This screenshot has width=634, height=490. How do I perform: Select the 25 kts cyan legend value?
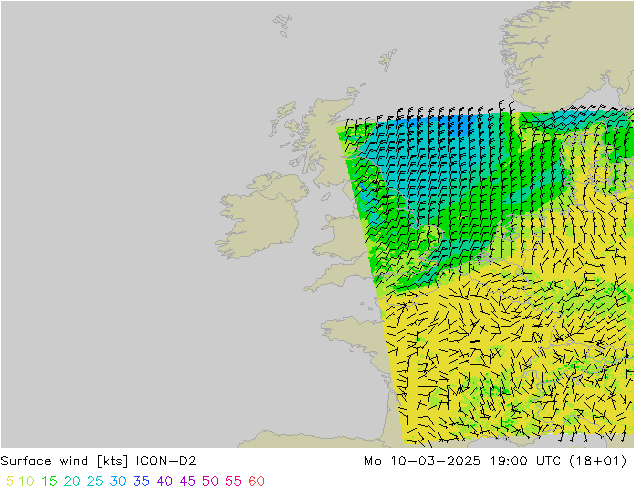click(x=95, y=481)
